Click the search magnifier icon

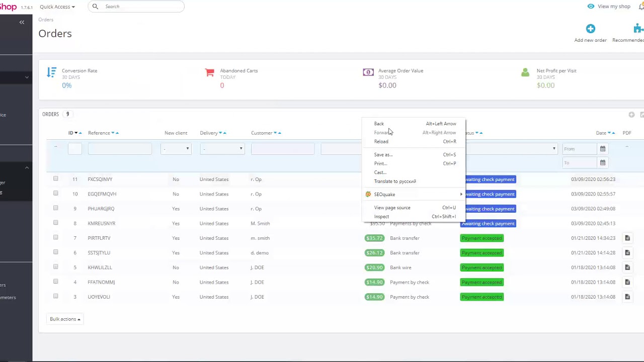[95, 7]
